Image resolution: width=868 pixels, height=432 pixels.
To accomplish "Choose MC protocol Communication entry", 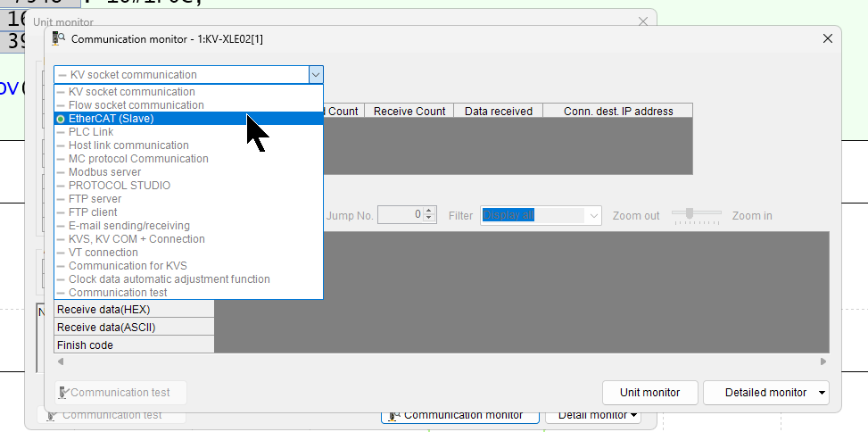I will tap(188, 158).
